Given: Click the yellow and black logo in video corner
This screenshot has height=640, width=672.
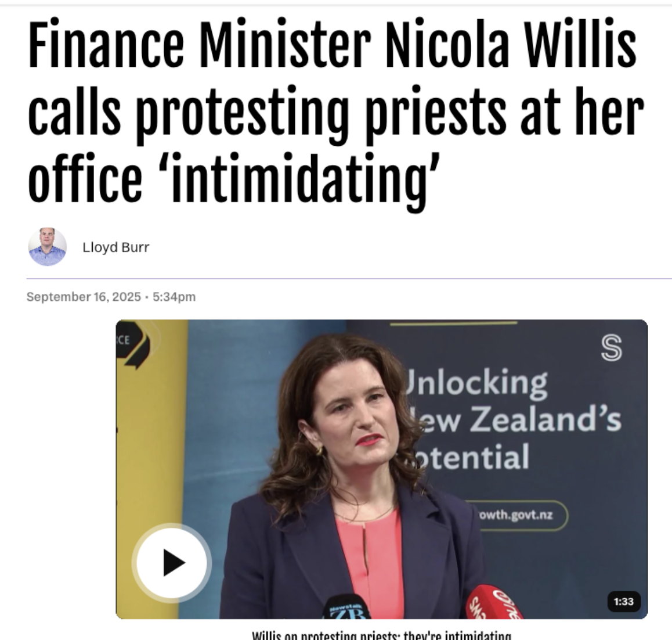Looking at the screenshot, I should (132, 345).
